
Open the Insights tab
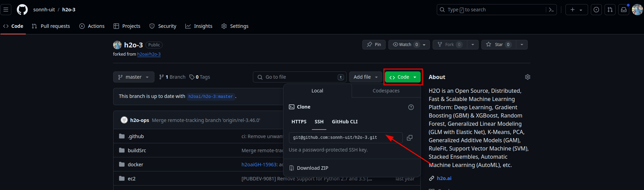pos(199,26)
